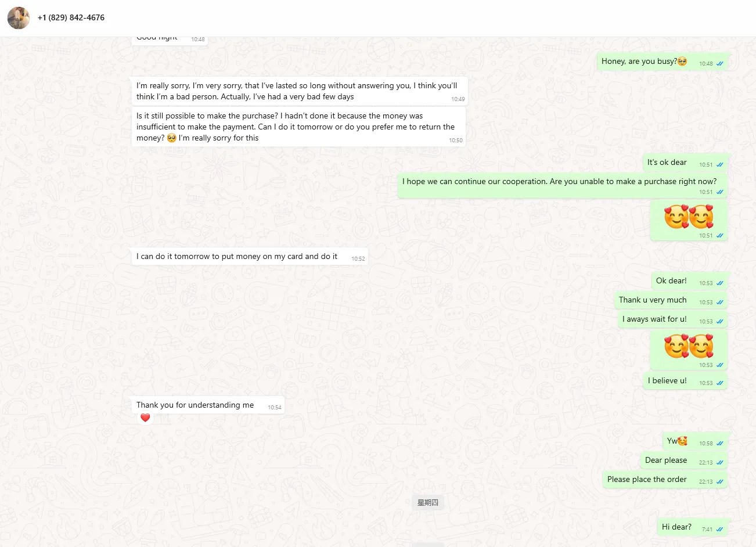
Task: Click the read ticks on 'Honey, are you busy?'
Action: point(720,64)
